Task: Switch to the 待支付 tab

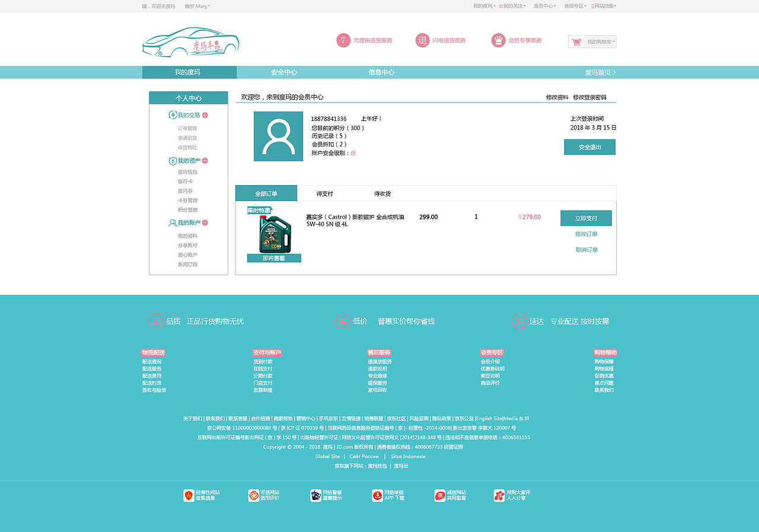Action: point(325,194)
